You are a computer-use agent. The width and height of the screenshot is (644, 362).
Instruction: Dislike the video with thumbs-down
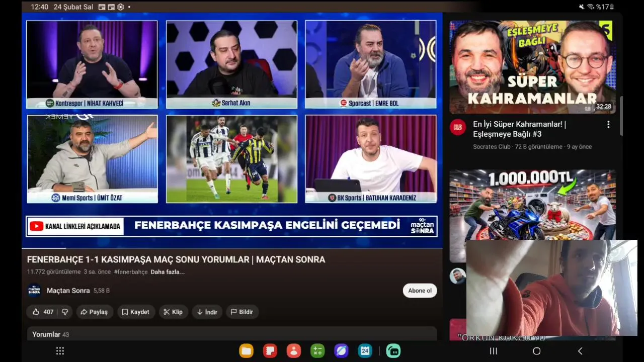tap(65, 312)
